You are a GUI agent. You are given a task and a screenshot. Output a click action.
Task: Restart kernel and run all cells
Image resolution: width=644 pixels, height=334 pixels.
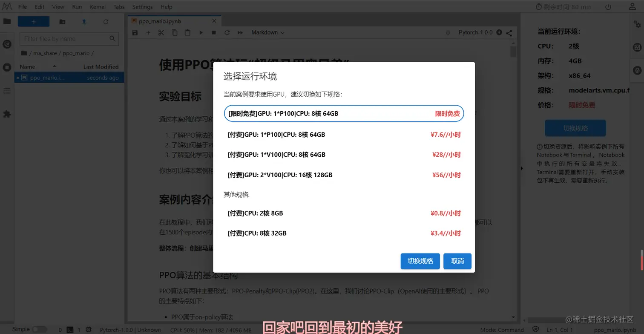click(240, 32)
